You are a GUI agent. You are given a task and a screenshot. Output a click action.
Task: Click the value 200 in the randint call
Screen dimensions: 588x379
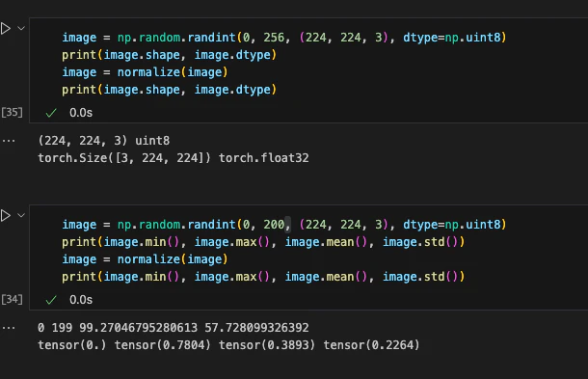click(274, 225)
